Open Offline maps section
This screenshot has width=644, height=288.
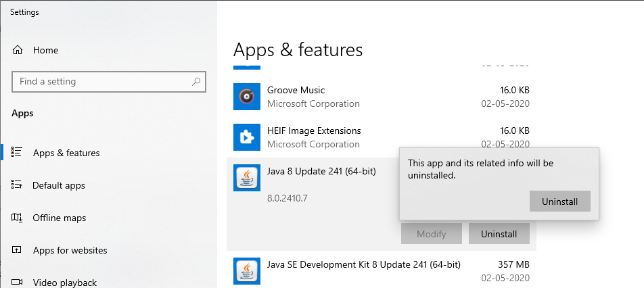click(59, 218)
